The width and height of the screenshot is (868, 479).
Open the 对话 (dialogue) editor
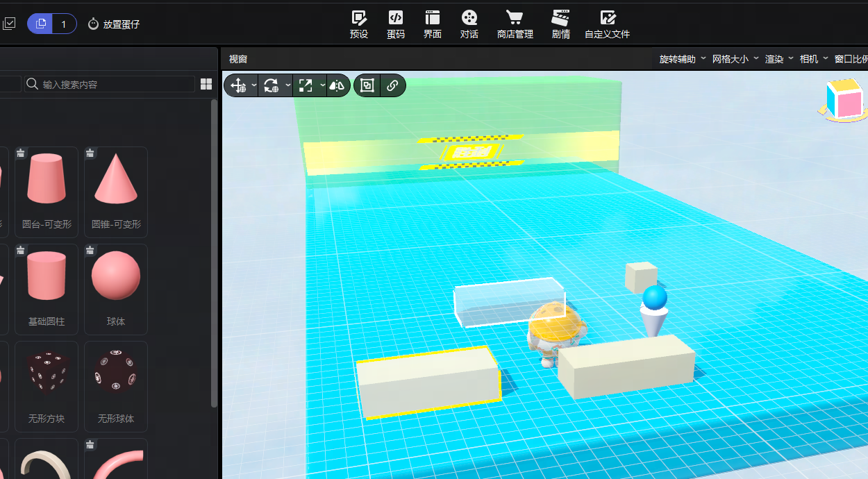pyautogui.click(x=469, y=24)
